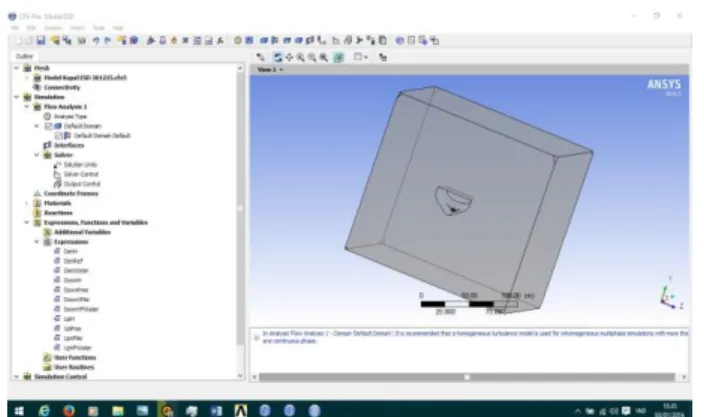Select the Pan view tool icon
The image size is (704, 417).
[289, 57]
